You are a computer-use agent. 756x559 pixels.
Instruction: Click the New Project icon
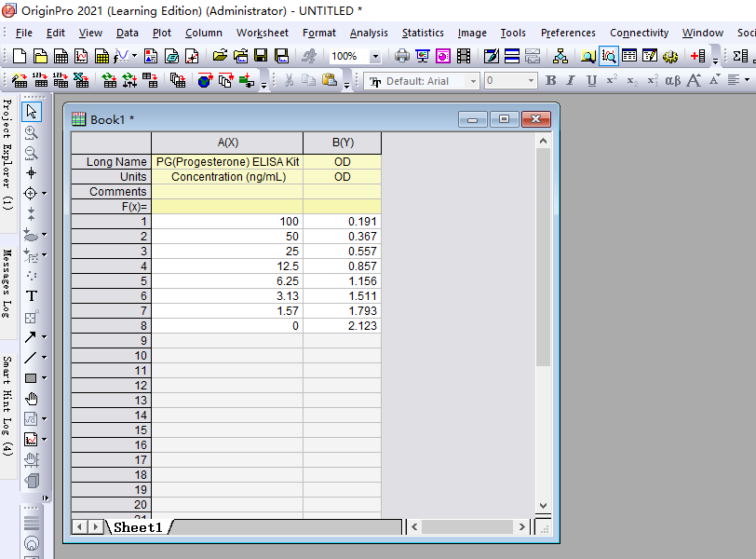click(x=18, y=56)
